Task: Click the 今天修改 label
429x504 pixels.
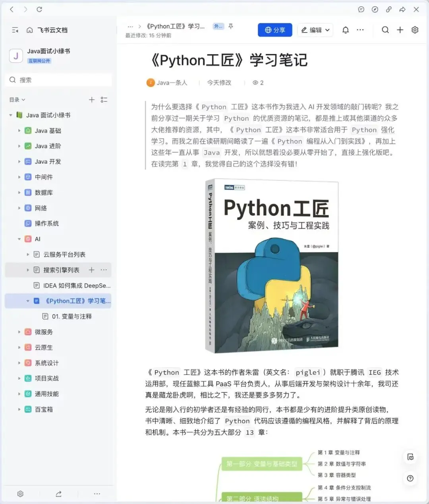Action: point(219,83)
